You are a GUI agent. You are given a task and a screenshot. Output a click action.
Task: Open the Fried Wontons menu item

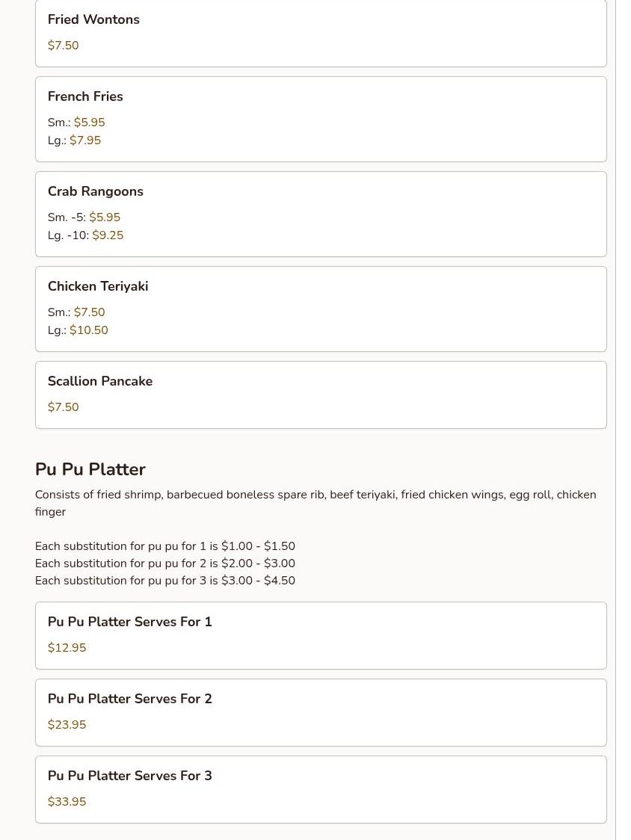(93, 20)
